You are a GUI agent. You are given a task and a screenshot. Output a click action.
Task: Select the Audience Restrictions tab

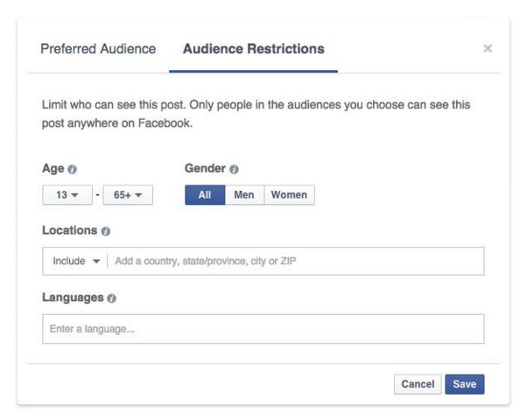pyautogui.click(x=254, y=49)
